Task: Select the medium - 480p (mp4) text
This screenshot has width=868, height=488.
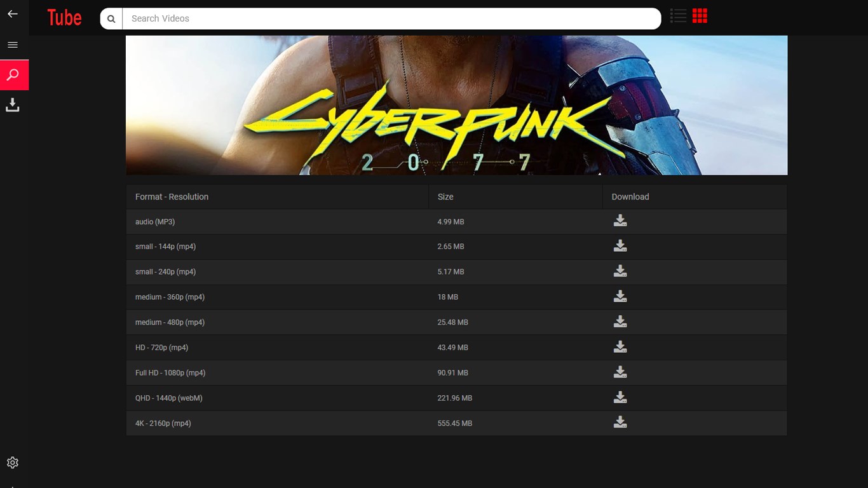Action: coord(170,323)
